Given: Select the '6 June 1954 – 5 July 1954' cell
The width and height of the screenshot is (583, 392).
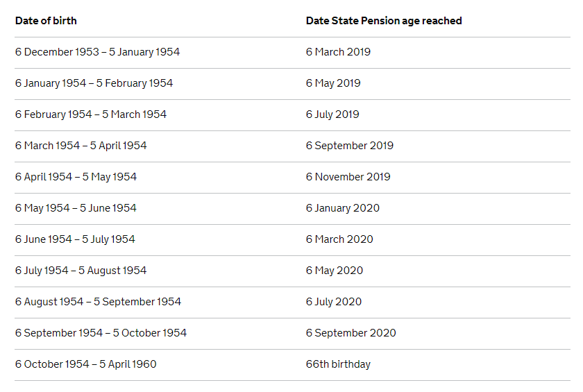Looking at the screenshot, I should click(x=75, y=239).
